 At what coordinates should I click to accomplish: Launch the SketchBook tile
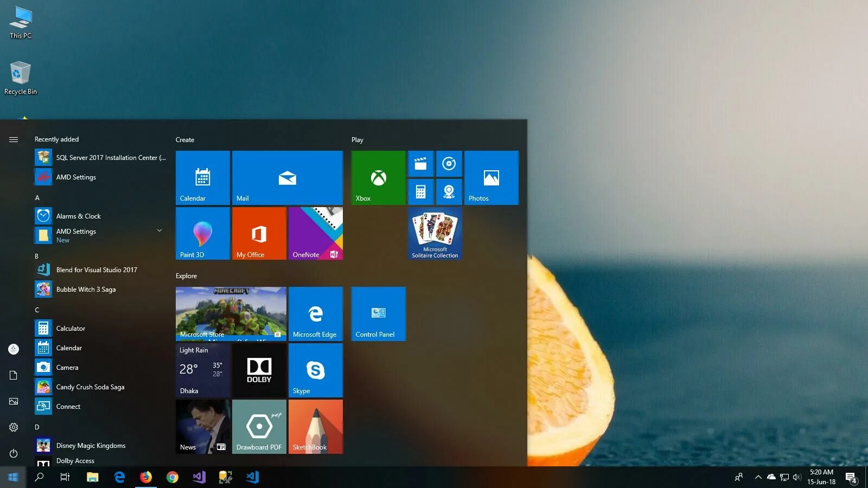click(x=316, y=427)
